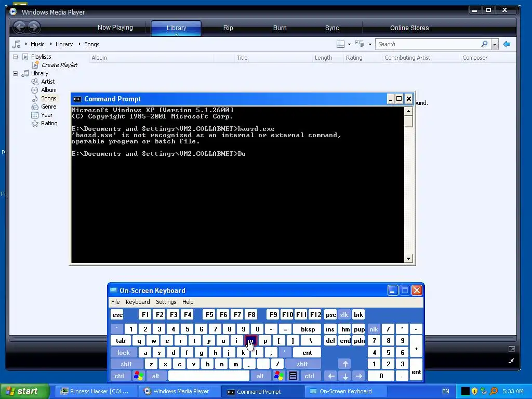Open the layout options icon

[x=340, y=44]
